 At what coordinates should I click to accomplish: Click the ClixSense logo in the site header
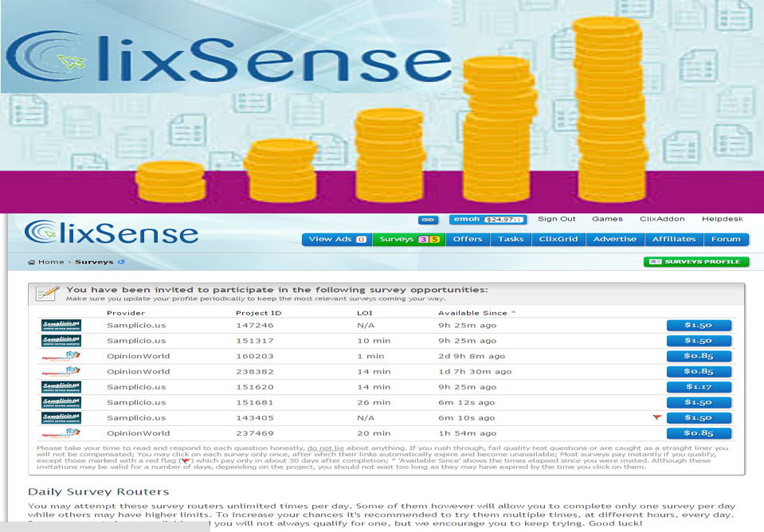(112, 233)
